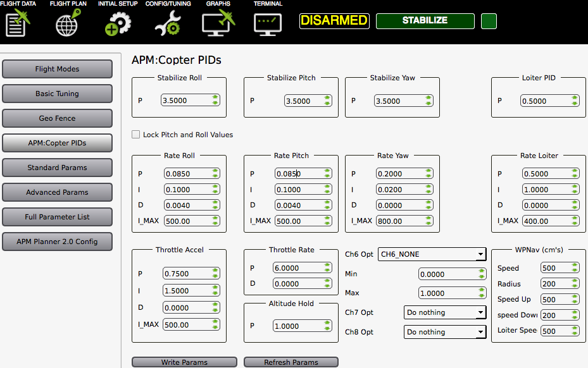This screenshot has height=368, width=588.
Task: Step the Throttle Accel I_MAX spinner arrows
Action: [x=215, y=324]
